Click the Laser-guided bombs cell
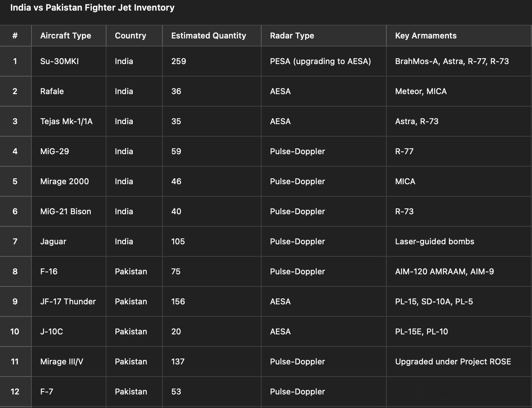The width and height of the screenshot is (532, 408). 459,241
